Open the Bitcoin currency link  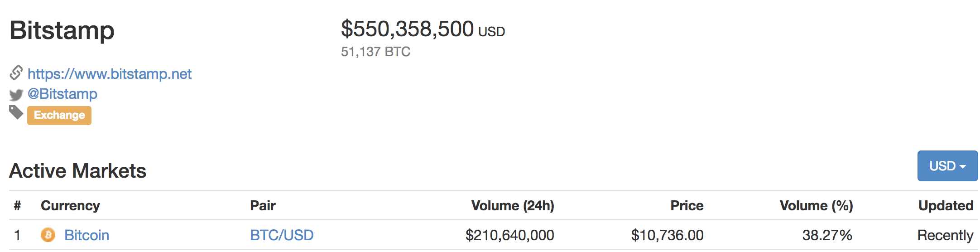(86, 235)
